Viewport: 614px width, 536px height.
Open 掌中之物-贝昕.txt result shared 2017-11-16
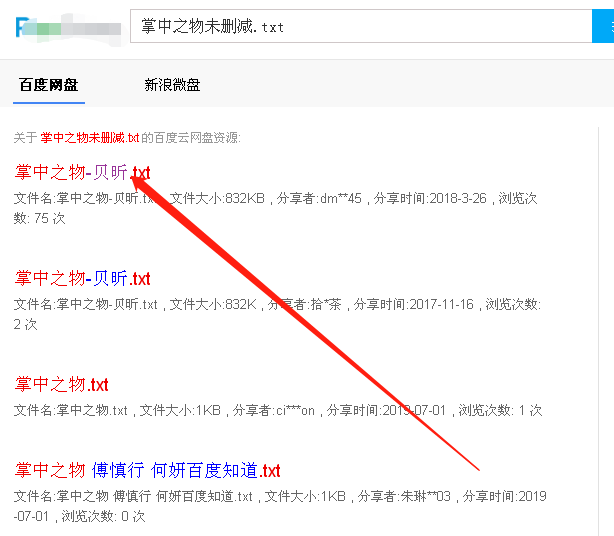(82, 279)
